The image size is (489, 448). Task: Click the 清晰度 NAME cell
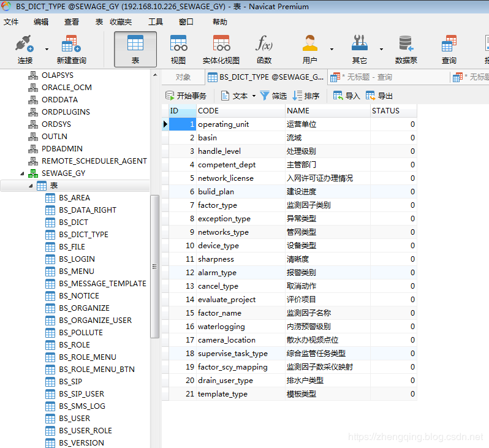click(328, 259)
